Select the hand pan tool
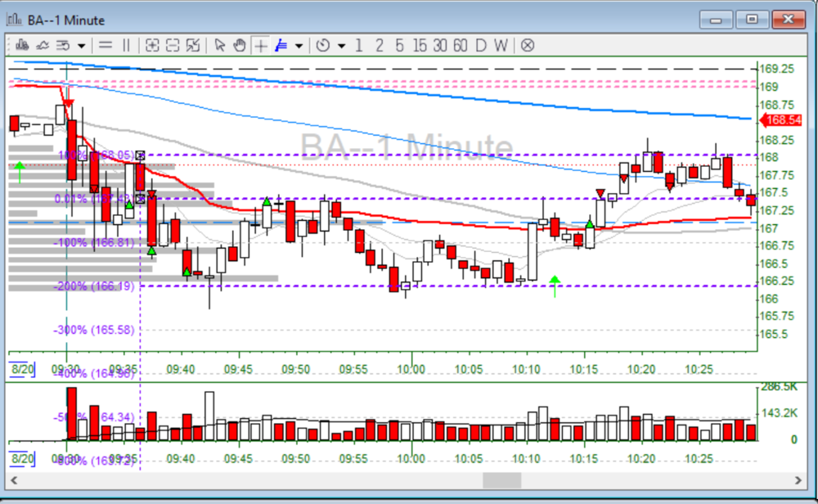Viewport: 818px width, 504px height. pos(240,46)
